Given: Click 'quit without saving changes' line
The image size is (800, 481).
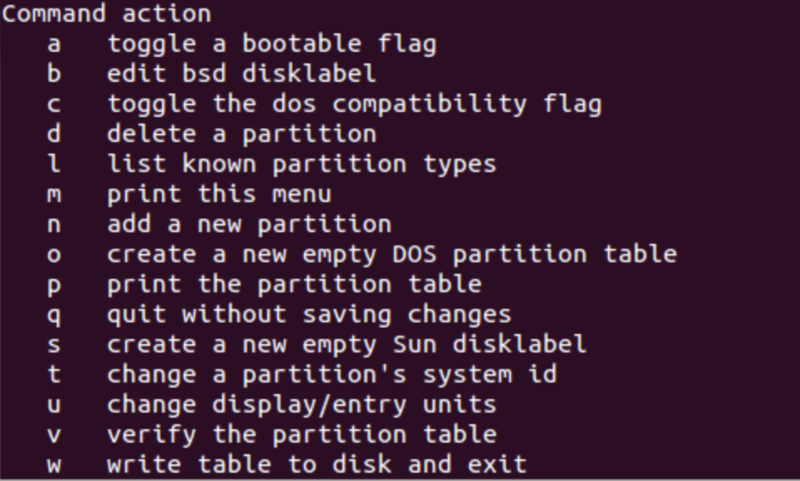Looking at the screenshot, I should coord(309,314).
